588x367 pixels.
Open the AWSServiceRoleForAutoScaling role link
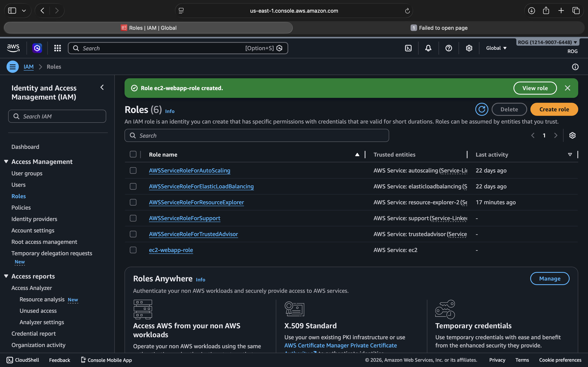click(x=189, y=171)
